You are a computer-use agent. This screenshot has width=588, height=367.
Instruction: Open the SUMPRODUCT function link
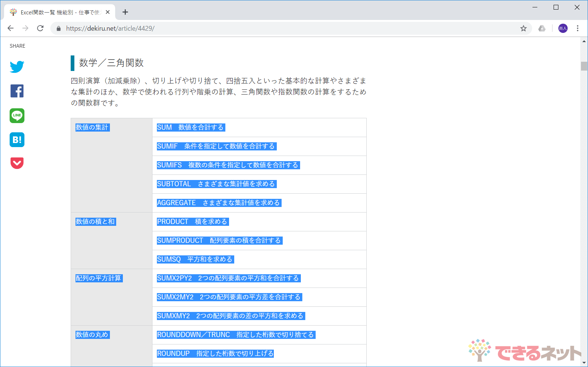point(220,241)
